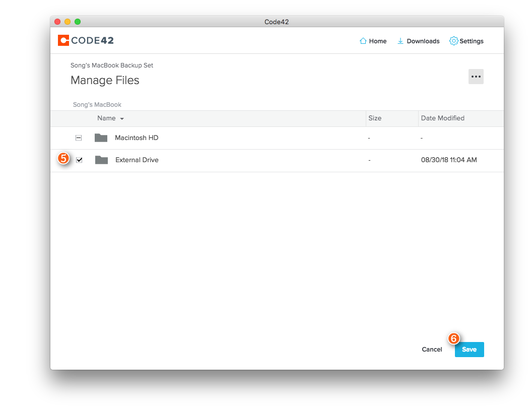This screenshot has height=410, width=532.
Task: Minimize the Code42 window
Action: tap(68, 22)
